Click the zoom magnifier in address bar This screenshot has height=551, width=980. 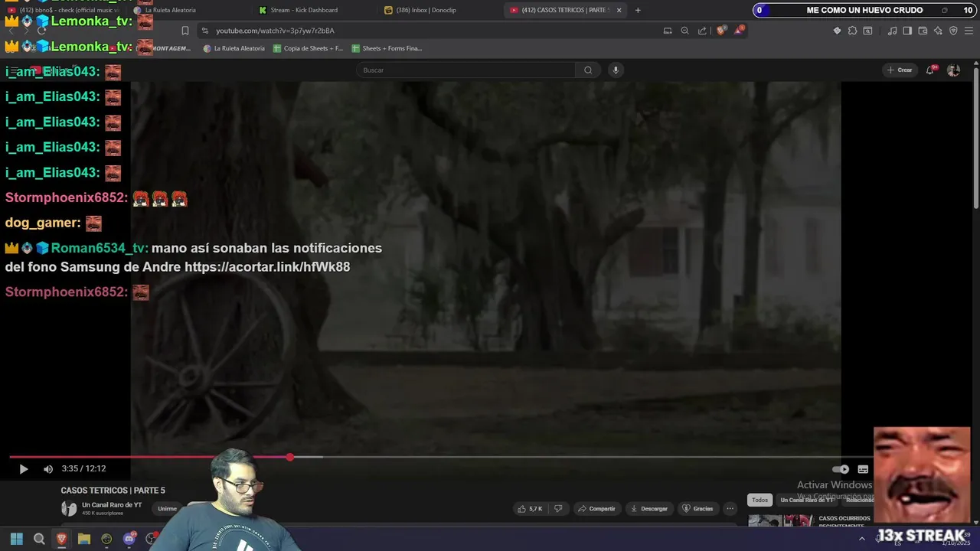[684, 31]
